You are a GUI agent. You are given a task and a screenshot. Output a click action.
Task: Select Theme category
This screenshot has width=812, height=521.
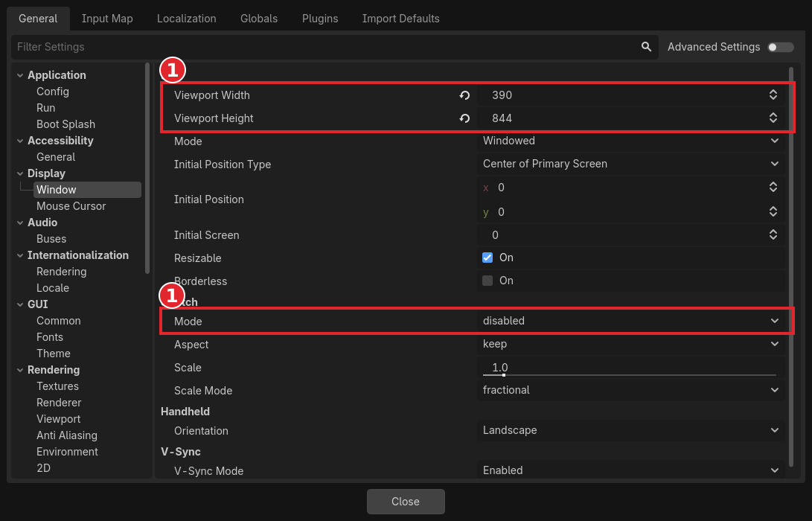(x=54, y=354)
